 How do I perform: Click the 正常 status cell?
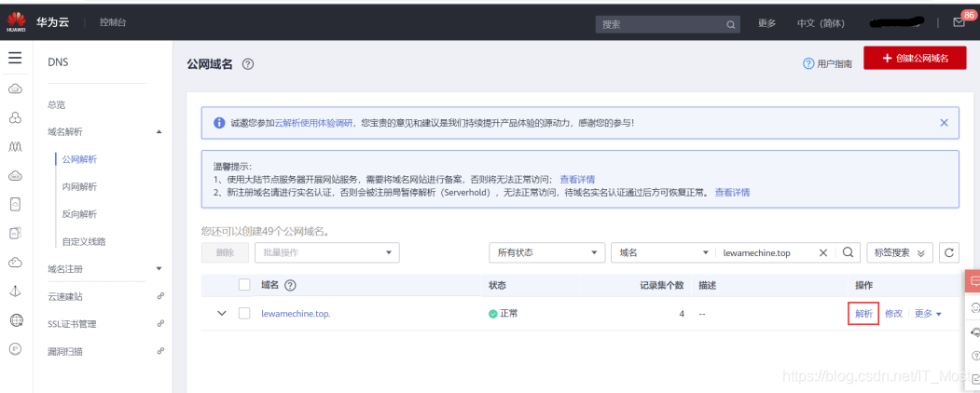click(504, 313)
